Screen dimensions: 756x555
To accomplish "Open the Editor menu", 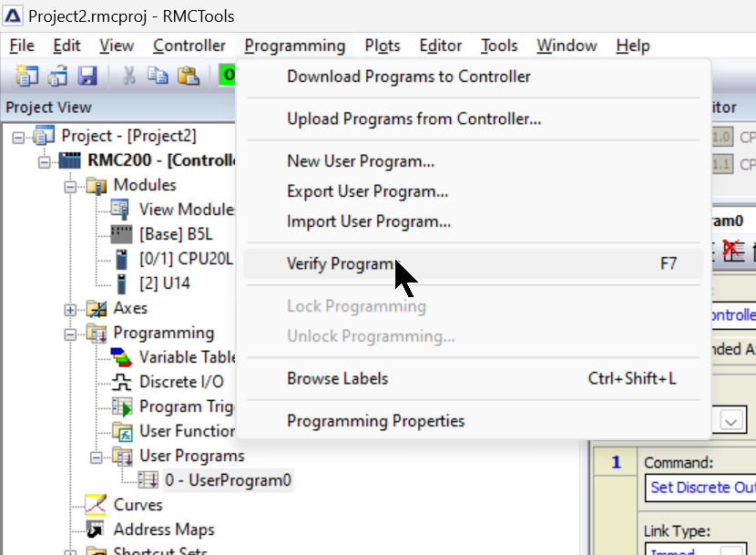I will click(x=441, y=46).
